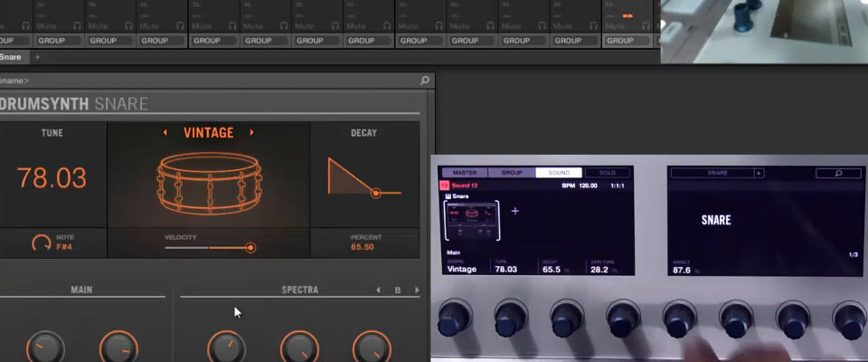Click the circular NOTE knob icon
The height and width of the screenshot is (362, 868).
point(41,243)
